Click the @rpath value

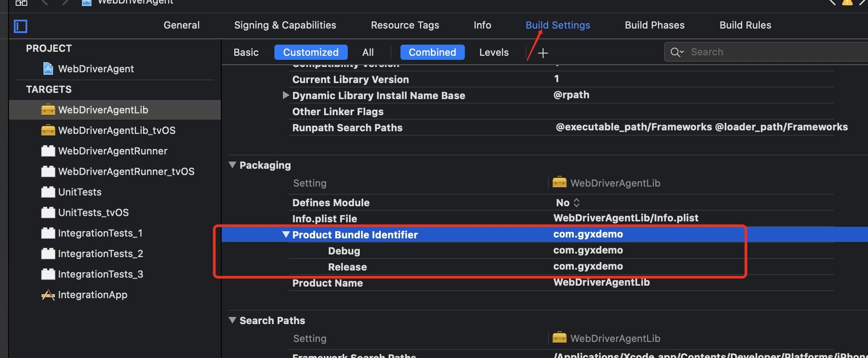(571, 95)
